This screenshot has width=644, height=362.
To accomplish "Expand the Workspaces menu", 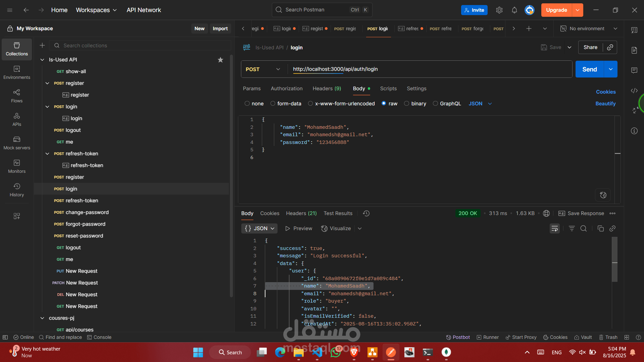I will (96, 10).
